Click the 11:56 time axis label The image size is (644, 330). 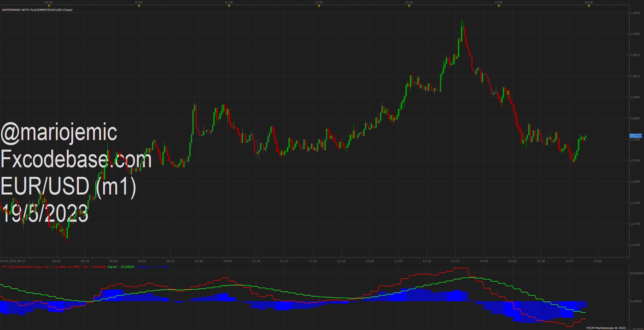pos(313,261)
